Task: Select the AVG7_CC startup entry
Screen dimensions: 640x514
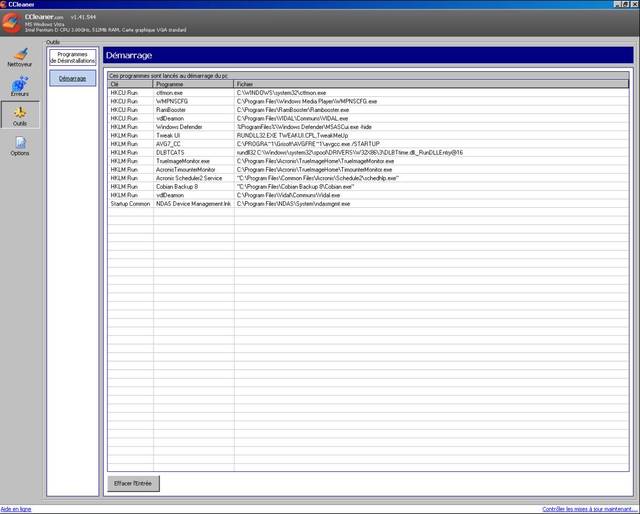Action: coord(169,144)
